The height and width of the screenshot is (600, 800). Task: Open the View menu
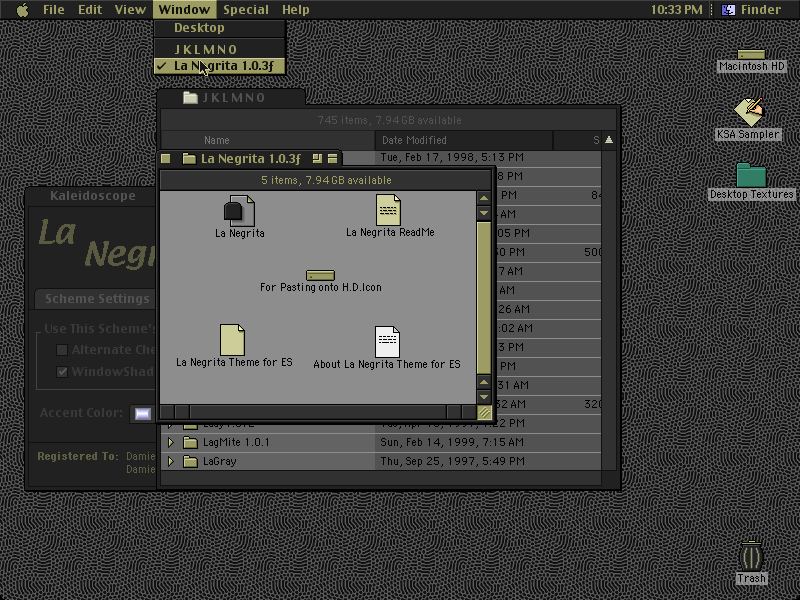(130, 10)
